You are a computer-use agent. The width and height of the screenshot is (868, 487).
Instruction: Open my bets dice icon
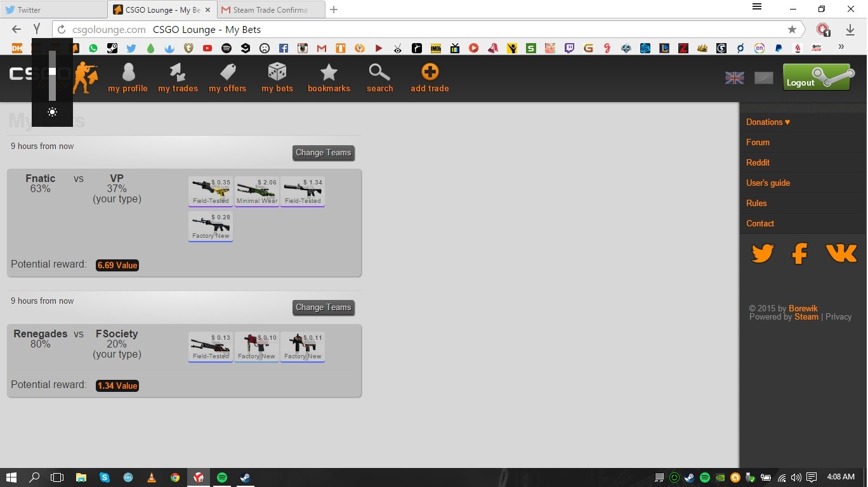pyautogui.click(x=277, y=78)
